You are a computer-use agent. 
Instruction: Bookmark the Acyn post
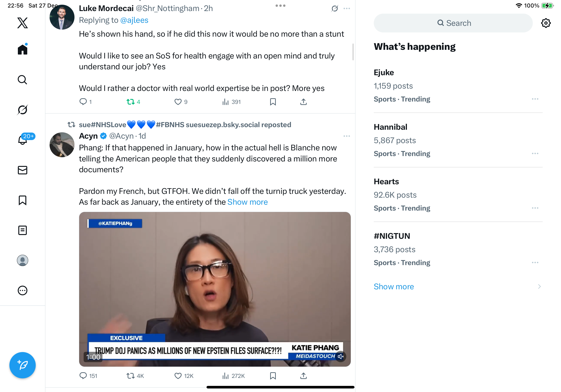tap(273, 376)
